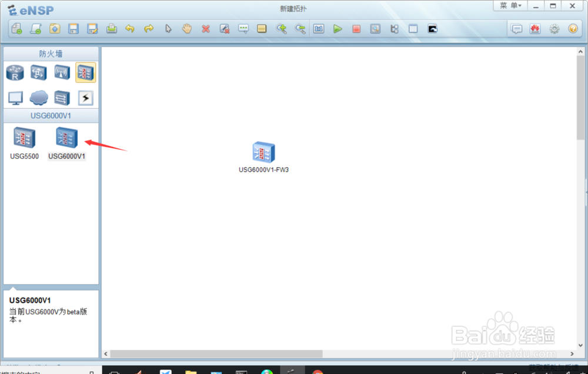Add a text note with the text tool
This screenshot has height=374, width=588.
coord(243,28)
